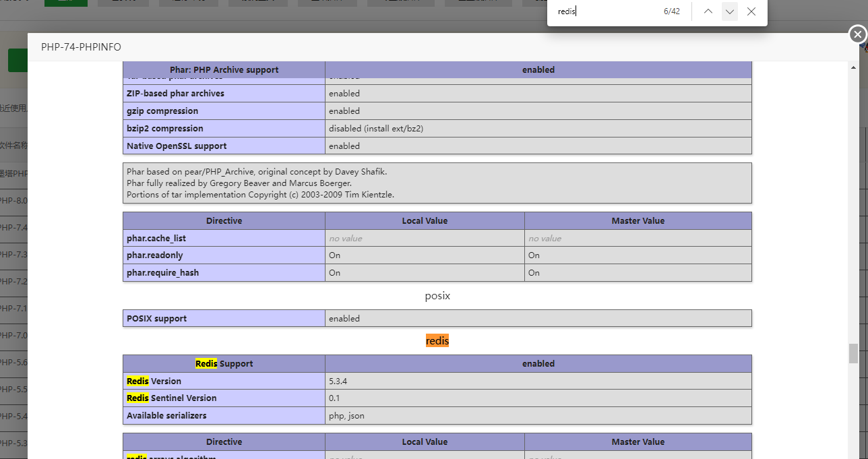Click the phar.require_hash directive
Image resolution: width=868 pixels, height=459 pixels.
tap(162, 273)
